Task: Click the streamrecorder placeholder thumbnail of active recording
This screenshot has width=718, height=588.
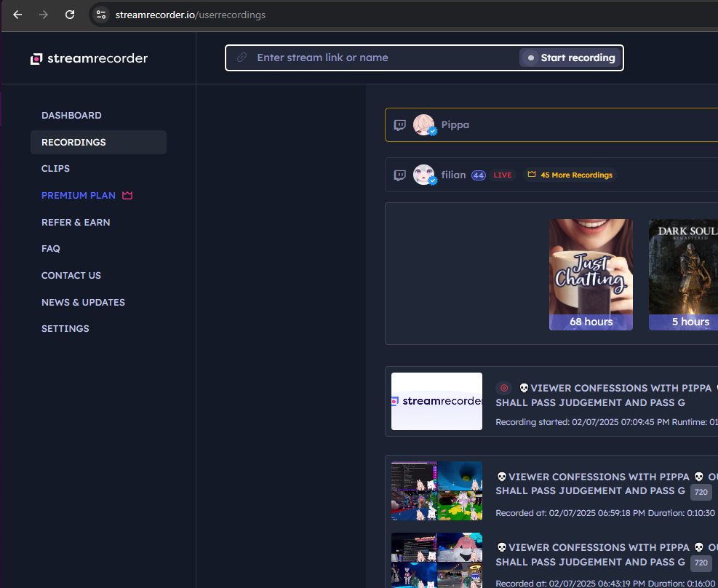Action: tap(436, 401)
